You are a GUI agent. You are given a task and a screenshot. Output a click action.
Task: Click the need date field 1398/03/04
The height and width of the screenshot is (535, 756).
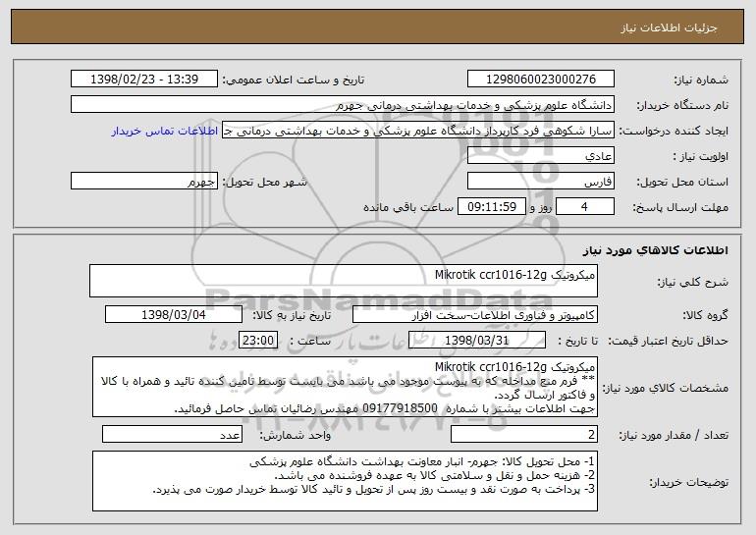174,315
